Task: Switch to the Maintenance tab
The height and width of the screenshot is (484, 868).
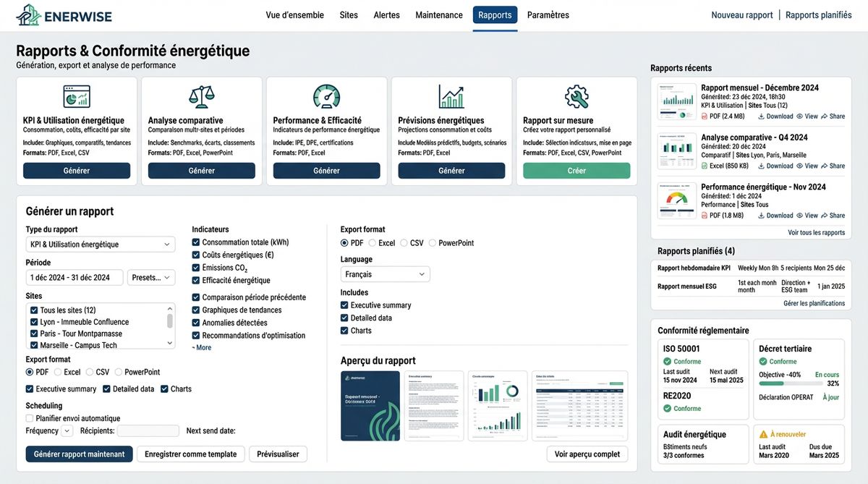Action: tap(438, 15)
